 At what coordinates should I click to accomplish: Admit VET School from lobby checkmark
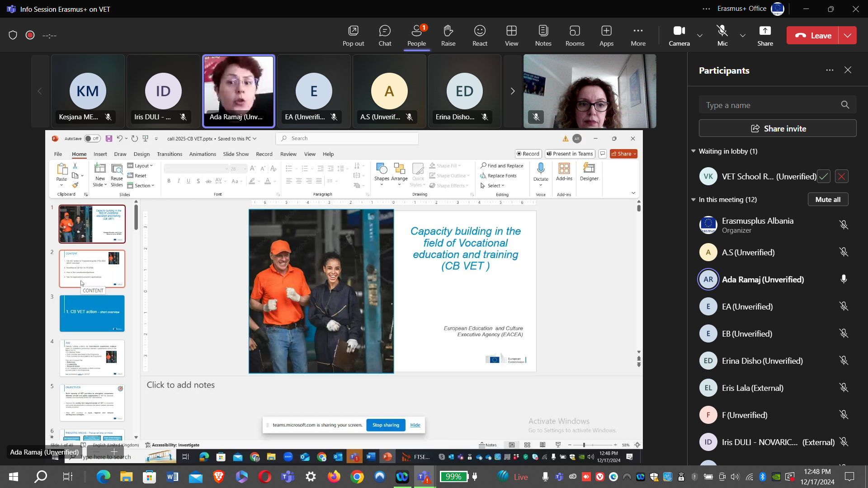(x=824, y=177)
